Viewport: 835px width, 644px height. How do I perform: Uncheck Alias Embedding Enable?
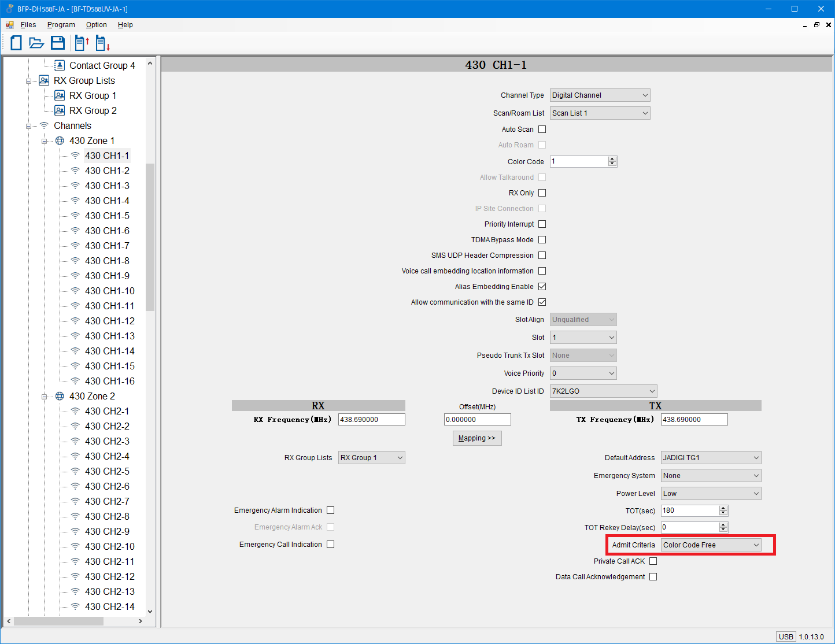(542, 287)
